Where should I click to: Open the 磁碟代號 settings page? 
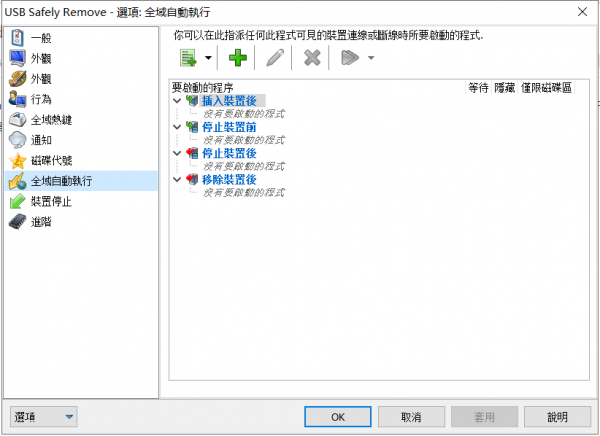click(81, 161)
